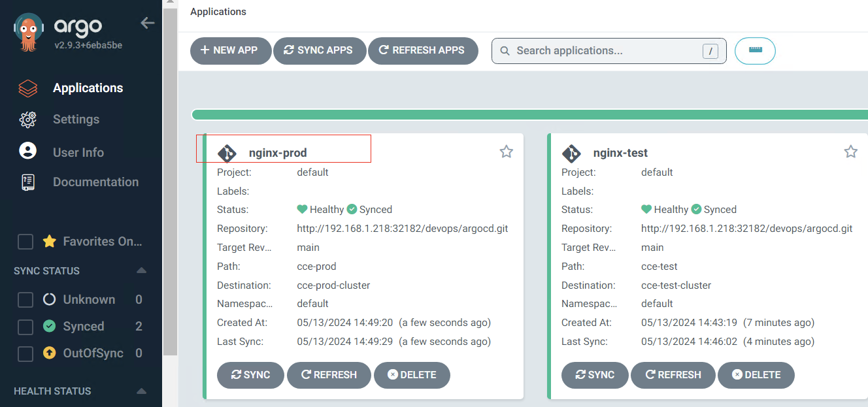Click the NEW APP button
868x407 pixels.
point(231,50)
